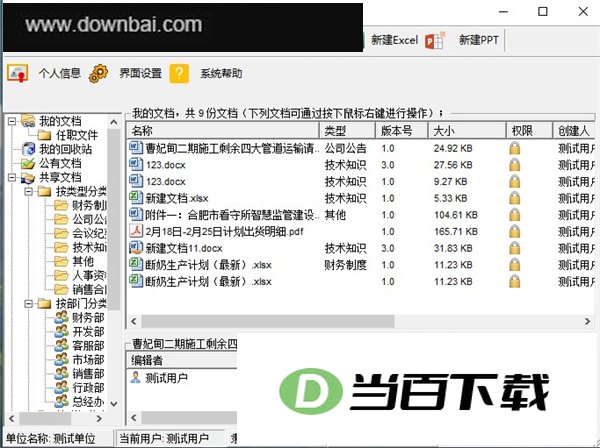Click the 我的文档 folder icon

coord(28,121)
